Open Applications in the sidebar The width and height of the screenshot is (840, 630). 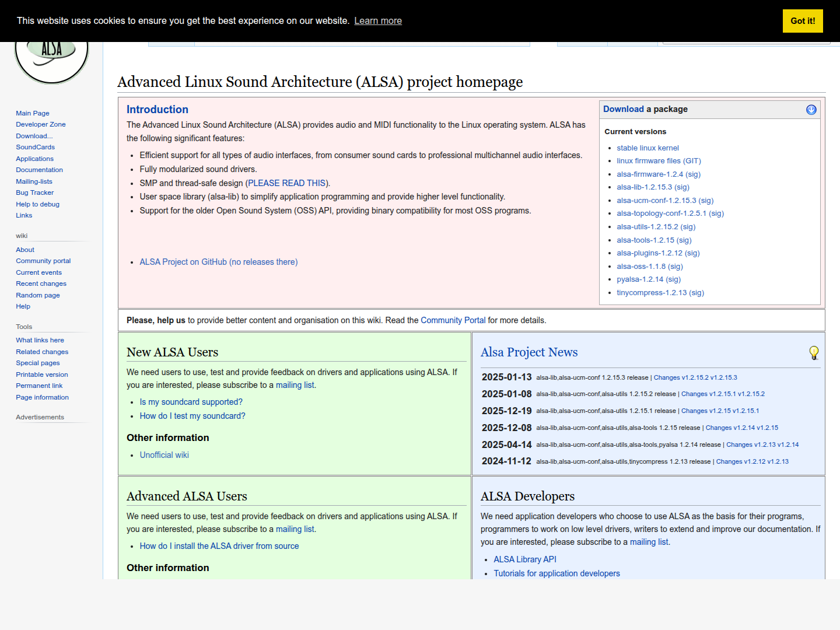tap(35, 159)
